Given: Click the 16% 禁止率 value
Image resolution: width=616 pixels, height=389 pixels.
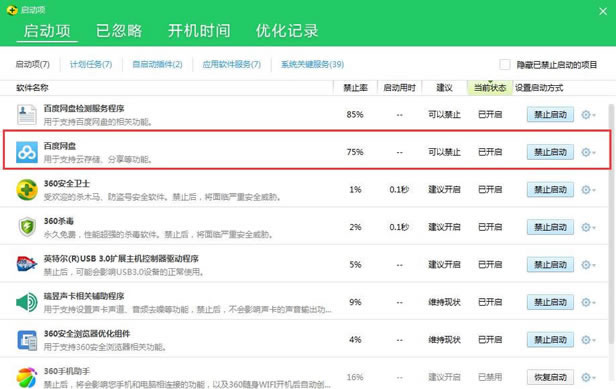Looking at the screenshot, I should coord(355,377).
